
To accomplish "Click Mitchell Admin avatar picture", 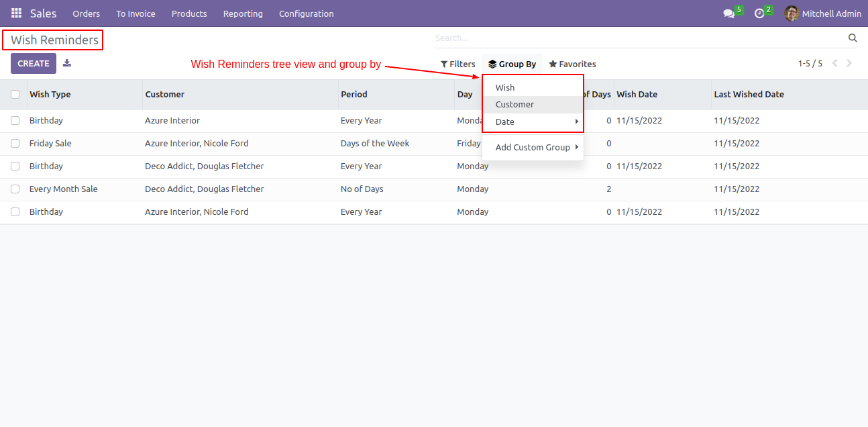I will pos(792,13).
